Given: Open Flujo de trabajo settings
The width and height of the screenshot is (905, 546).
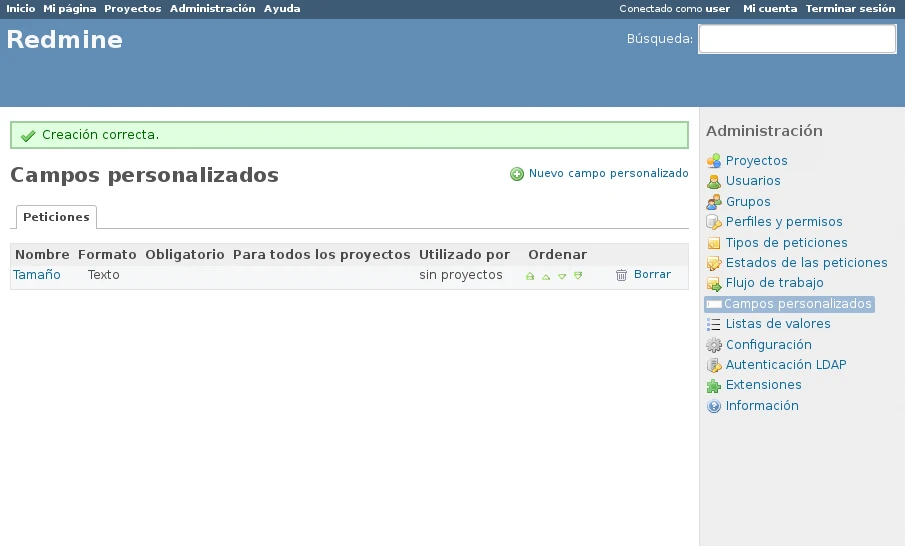Looking at the screenshot, I should point(774,283).
